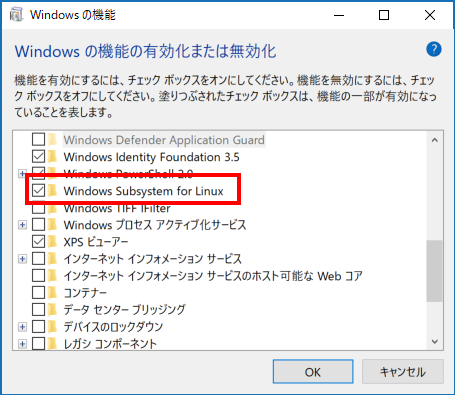Click scrollbar up arrow in features list
The image size is (455, 395).
pyautogui.click(x=435, y=140)
